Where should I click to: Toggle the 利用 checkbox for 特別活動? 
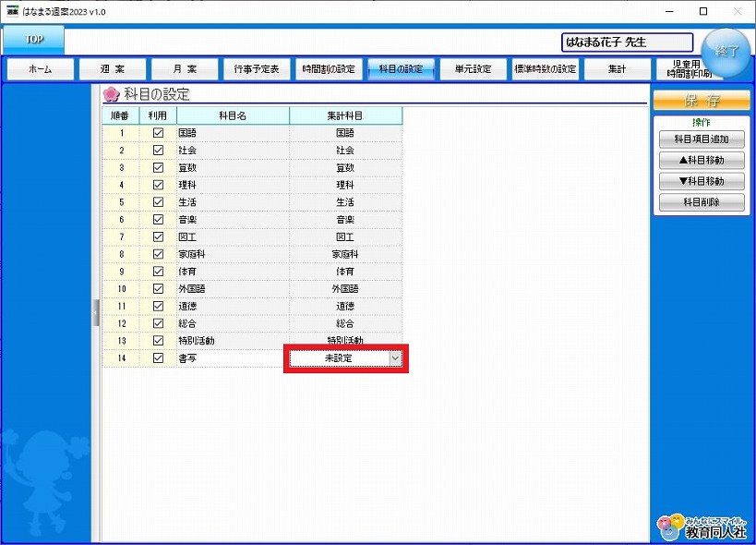158,341
